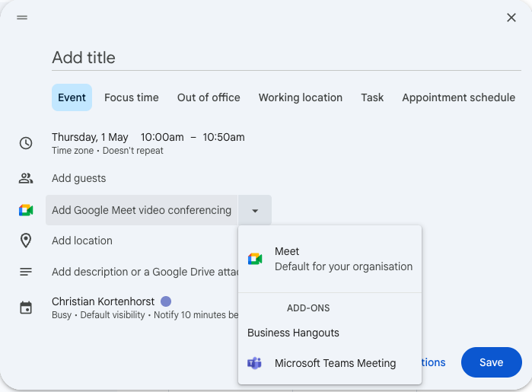Click the clock icon beside the date
This screenshot has width=532, height=392.
pos(26,143)
